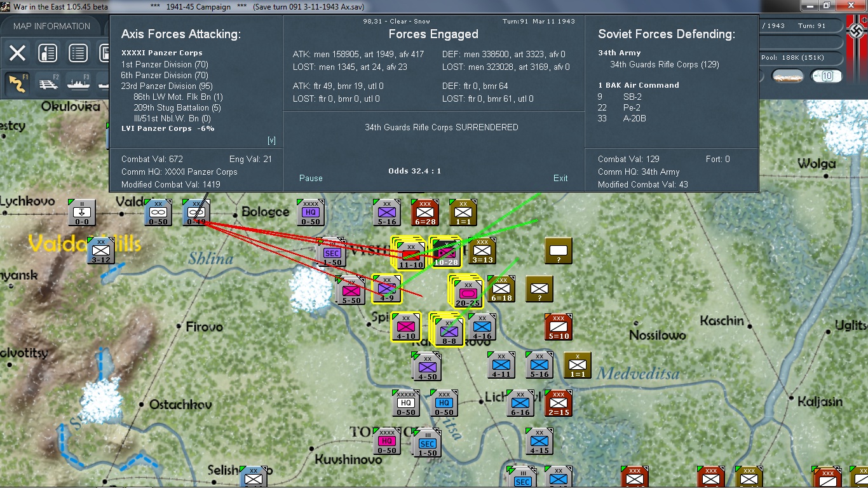Screen dimensions: 868x488
Task: Select the red 5=10 Soviet counter
Action: pos(559,326)
